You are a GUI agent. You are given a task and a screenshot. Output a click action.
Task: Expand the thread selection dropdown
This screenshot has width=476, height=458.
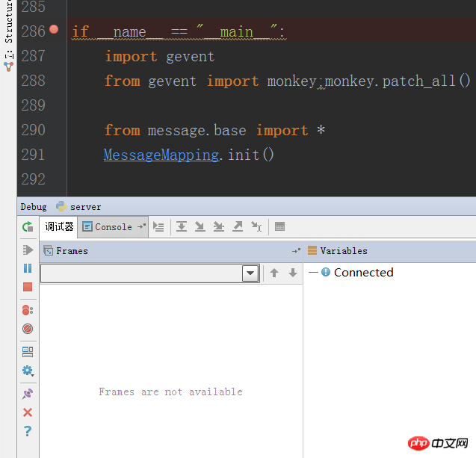[x=250, y=273]
